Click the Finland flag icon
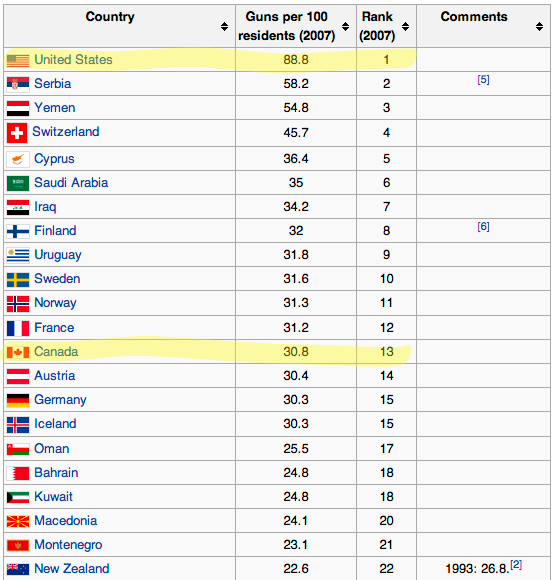553x580 pixels. coord(18,231)
